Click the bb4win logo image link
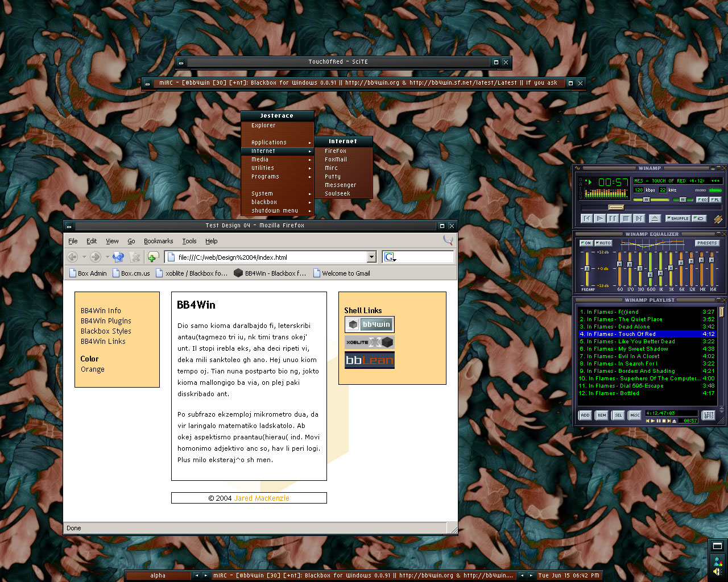The image size is (728, 582). coord(369,325)
